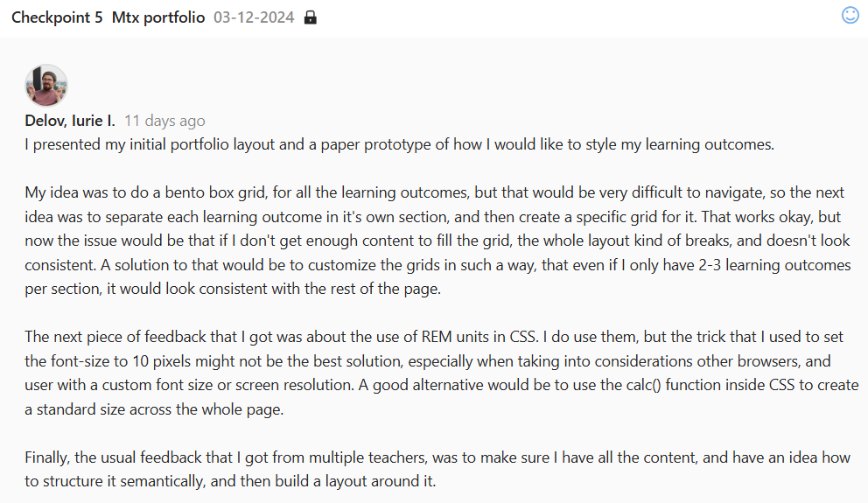Click the 03-12-2024 date label

pos(253,18)
